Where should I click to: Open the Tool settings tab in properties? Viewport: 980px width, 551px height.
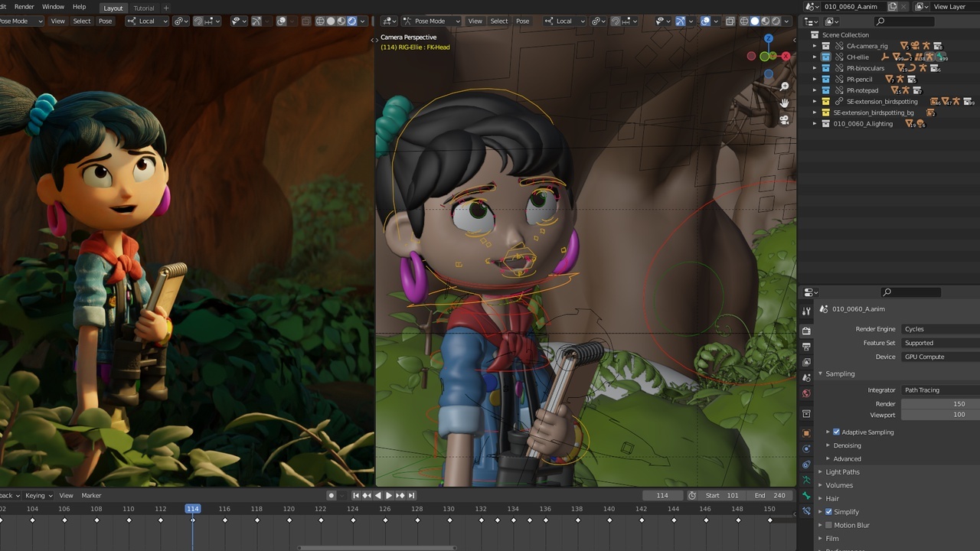[806, 311]
